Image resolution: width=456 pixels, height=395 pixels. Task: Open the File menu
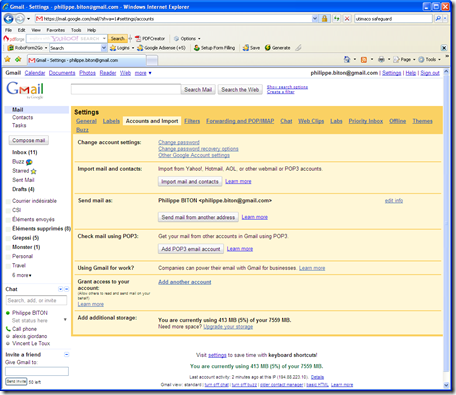pyautogui.click(x=8, y=30)
